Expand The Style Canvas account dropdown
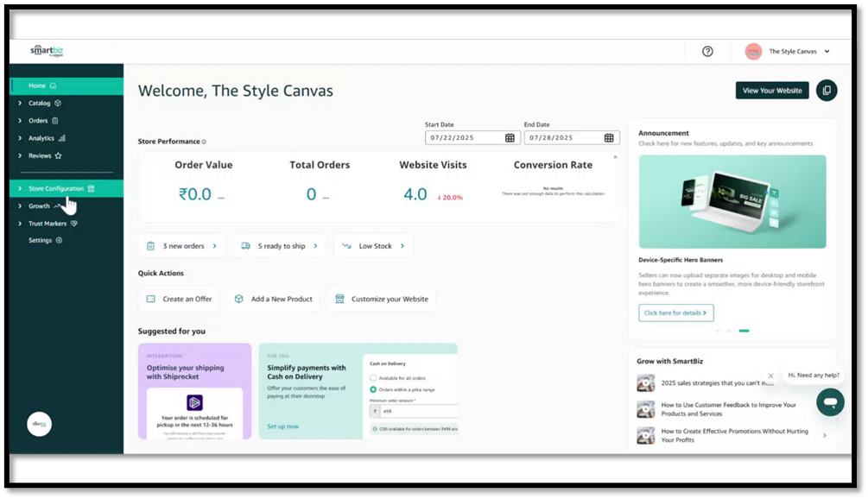The image size is (868, 499). coord(827,52)
